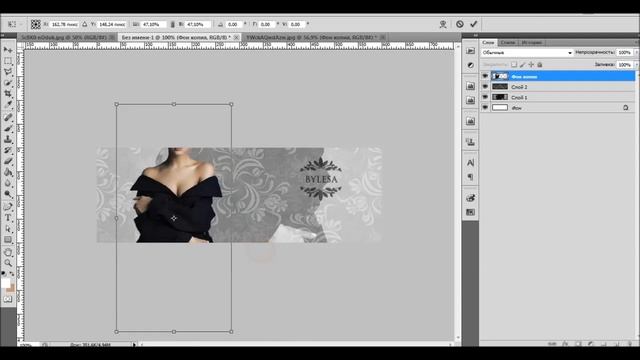Open the Opacity slider arrow
Screen dimensions: 640x360
click(636, 53)
